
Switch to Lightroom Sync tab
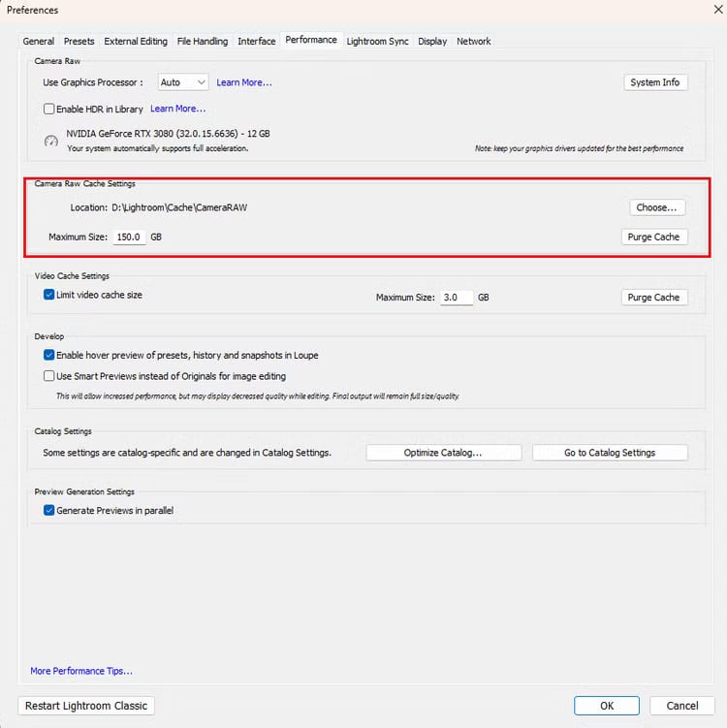[x=377, y=42]
